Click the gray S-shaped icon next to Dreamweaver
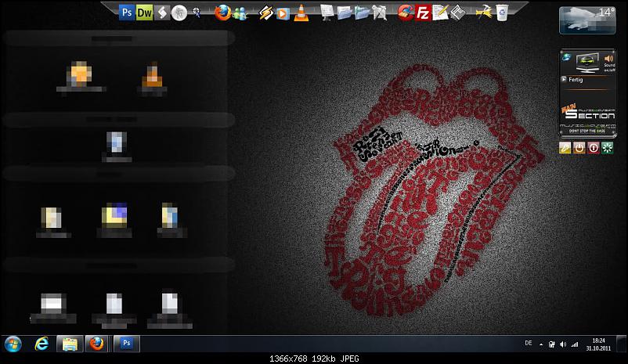Image resolution: width=628 pixels, height=364 pixels. [x=162, y=13]
